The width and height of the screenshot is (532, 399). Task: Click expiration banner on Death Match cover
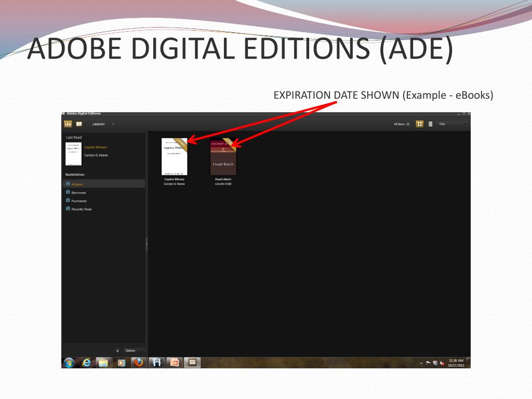pos(230,144)
